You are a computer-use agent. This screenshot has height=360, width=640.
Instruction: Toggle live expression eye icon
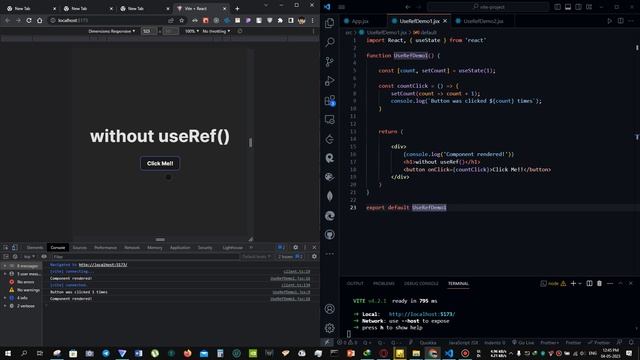click(44, 257)
